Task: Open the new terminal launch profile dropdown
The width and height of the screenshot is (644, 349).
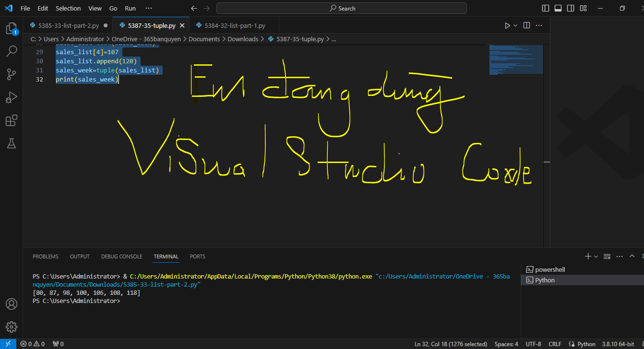Action: 596,256
